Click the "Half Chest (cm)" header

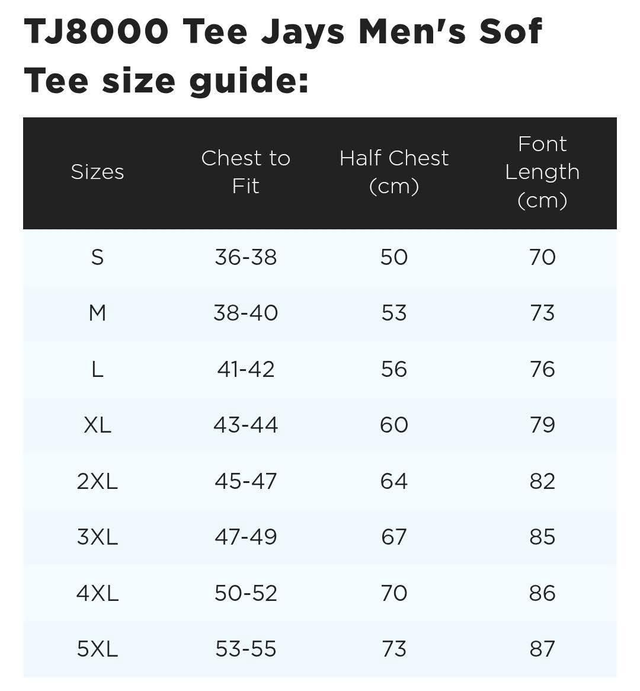(x=394, y=172)
